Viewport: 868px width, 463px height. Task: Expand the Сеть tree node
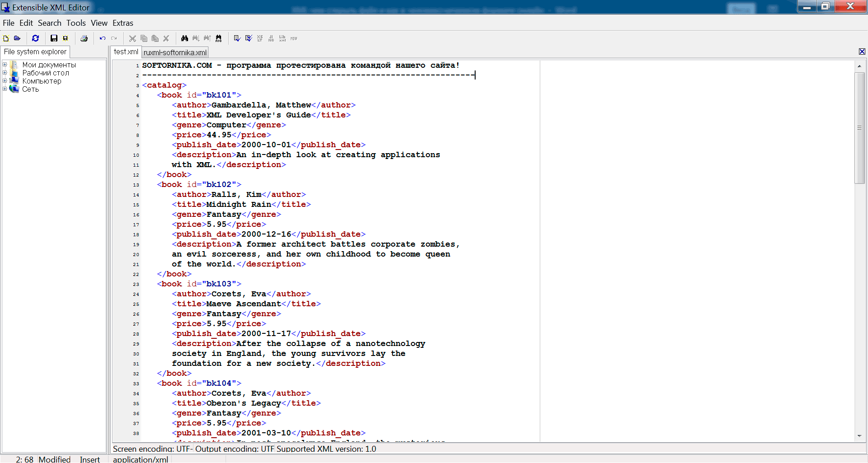click(x=5, y=89)
